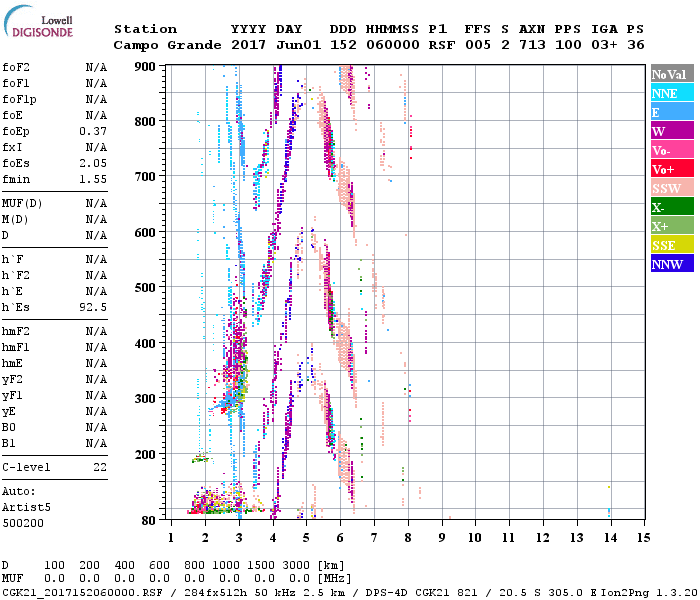Select the Vo+ red legend swatch
700x600 pixels.
pos(672,169)
